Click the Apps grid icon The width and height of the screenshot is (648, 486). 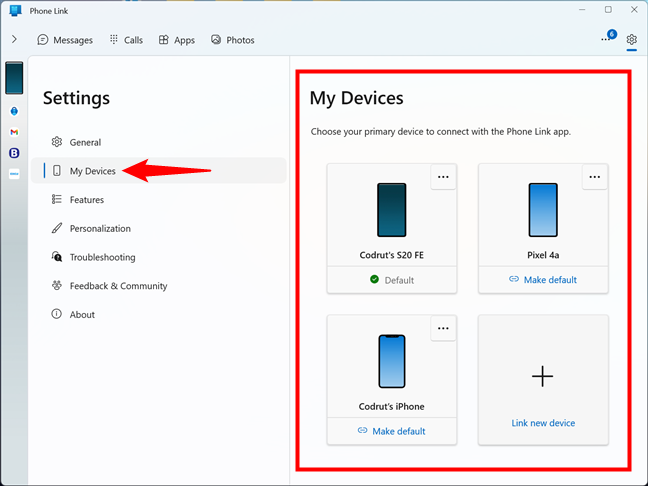click(164, 40)
